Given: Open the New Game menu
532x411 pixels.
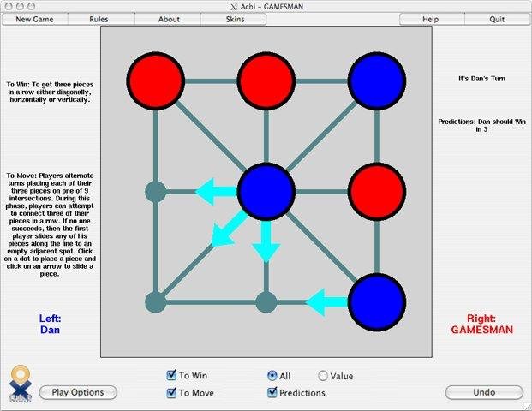Looking at the screenshot, I should [x=34, y=20].
